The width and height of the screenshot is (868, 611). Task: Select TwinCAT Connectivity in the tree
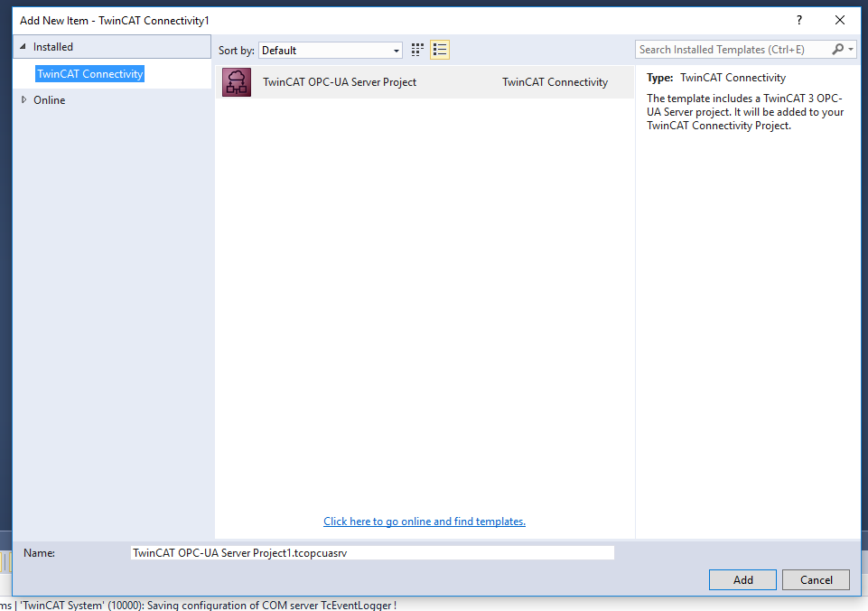pyautogui.click(x=89, y=74)
